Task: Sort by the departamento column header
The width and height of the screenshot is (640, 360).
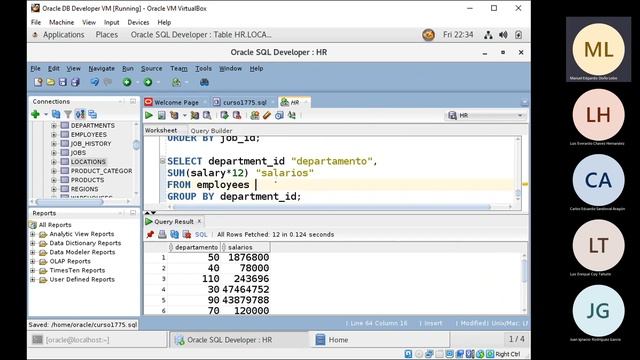Action: (194, 247)
